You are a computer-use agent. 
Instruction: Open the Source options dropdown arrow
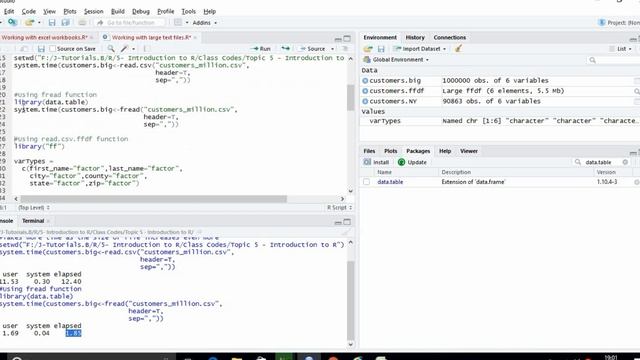pos(333,49)
